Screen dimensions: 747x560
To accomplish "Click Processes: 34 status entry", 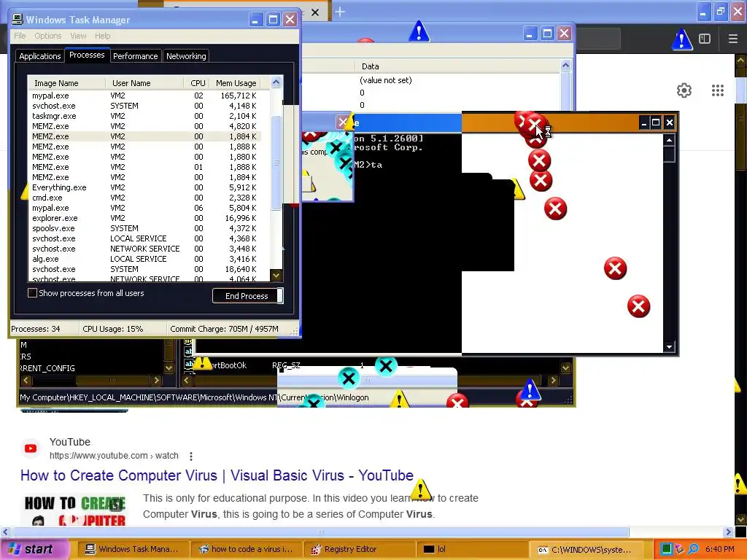I will point(36,329).
